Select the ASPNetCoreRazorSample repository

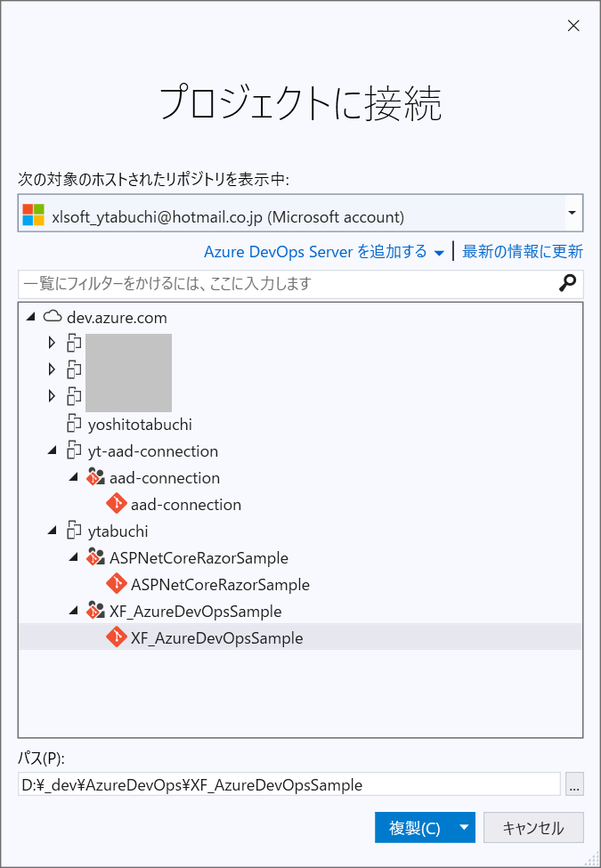pyautogui.click(x=217, y=584)
